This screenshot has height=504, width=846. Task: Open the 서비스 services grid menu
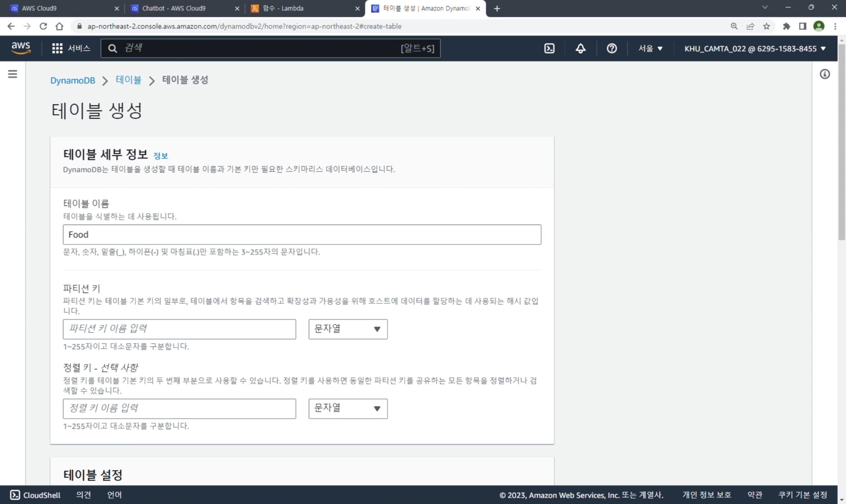point(71,48)
